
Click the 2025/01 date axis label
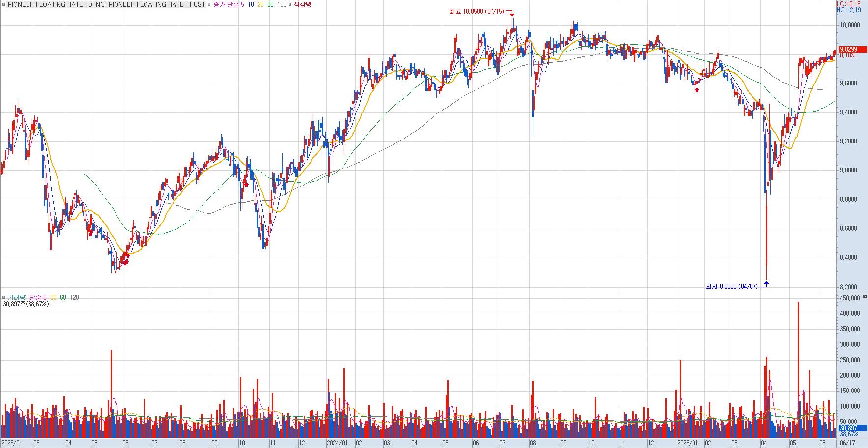tap(687, 443)
